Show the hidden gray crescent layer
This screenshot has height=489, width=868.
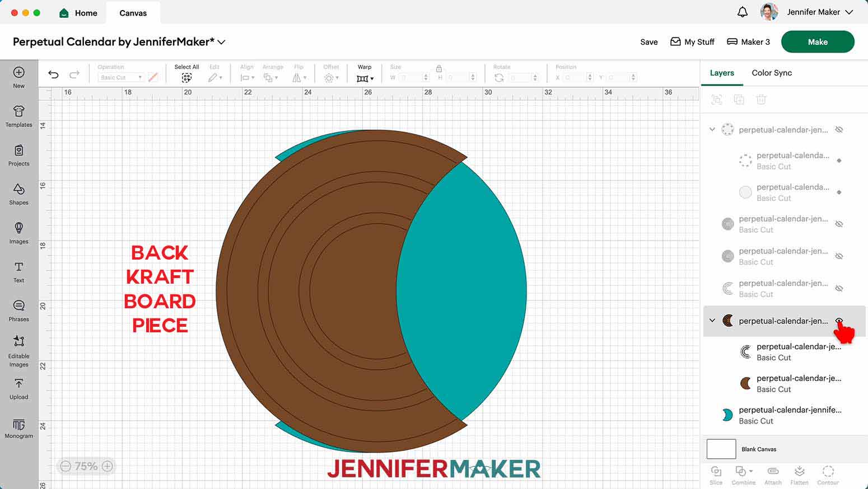[839, 288]
